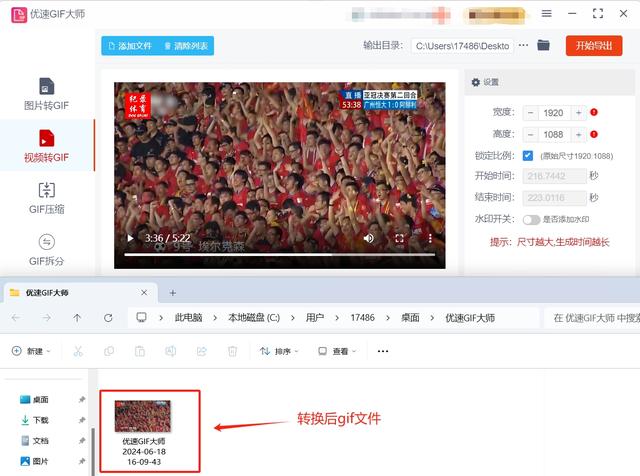Expand the chevron after 此电脑 breadcrumb
640x476 pixels.
pyautogui.click(x=215, y=318)
